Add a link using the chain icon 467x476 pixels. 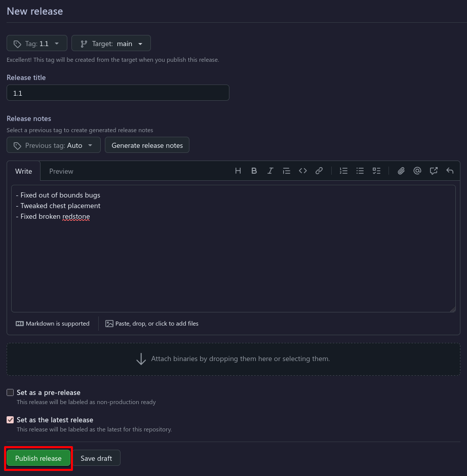click(x=319, y=171)
